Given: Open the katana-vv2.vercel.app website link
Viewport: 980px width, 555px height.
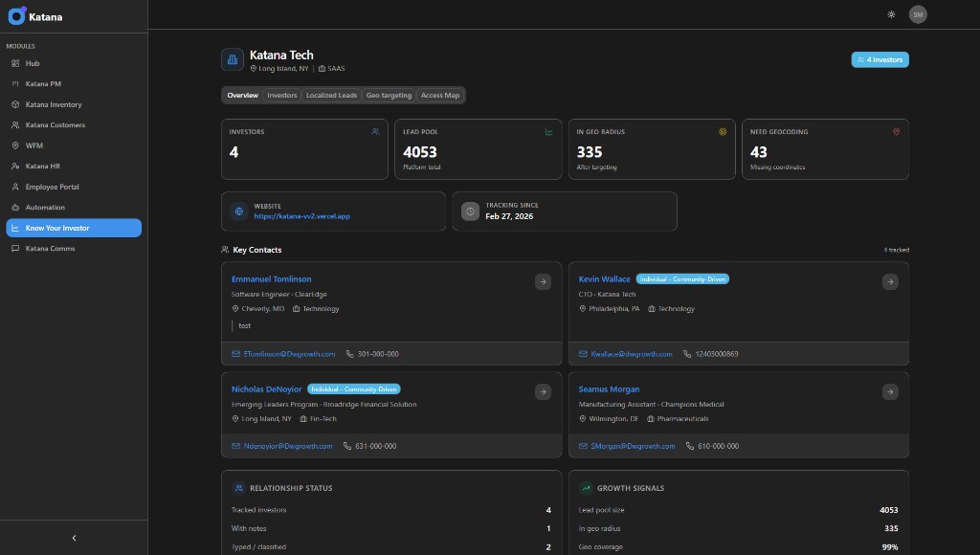Looking at the screenshot, I should 301,216.
